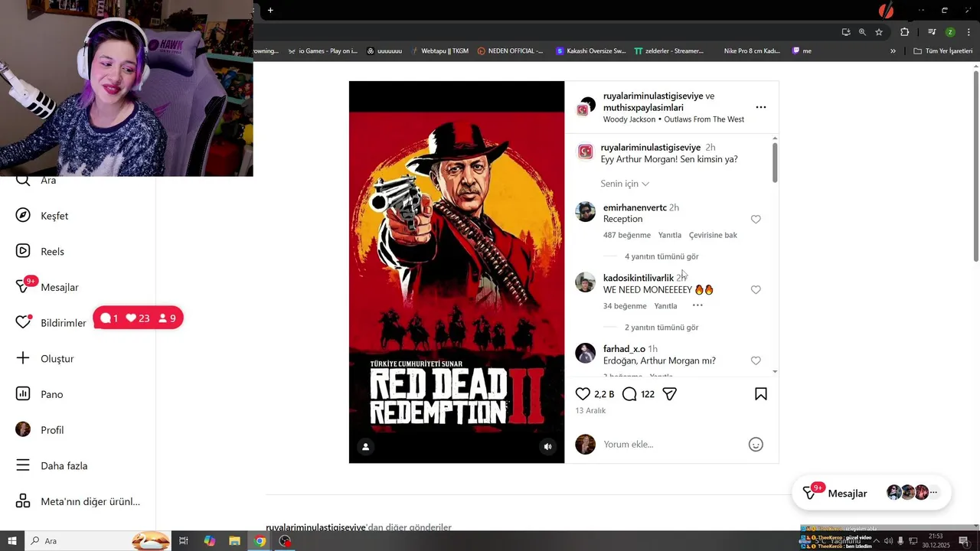Image resolution: width=980 pixels, height=551 pixels.
Task: Like the post with the heart icon
Action: [583, 394]
